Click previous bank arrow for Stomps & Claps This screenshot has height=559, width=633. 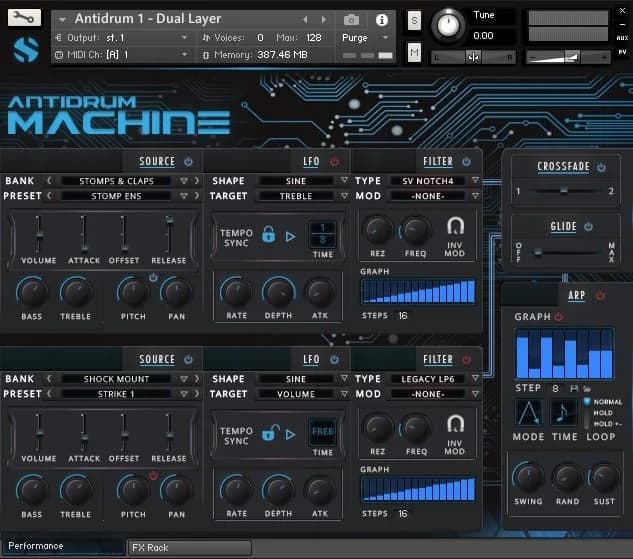[49, 181]
